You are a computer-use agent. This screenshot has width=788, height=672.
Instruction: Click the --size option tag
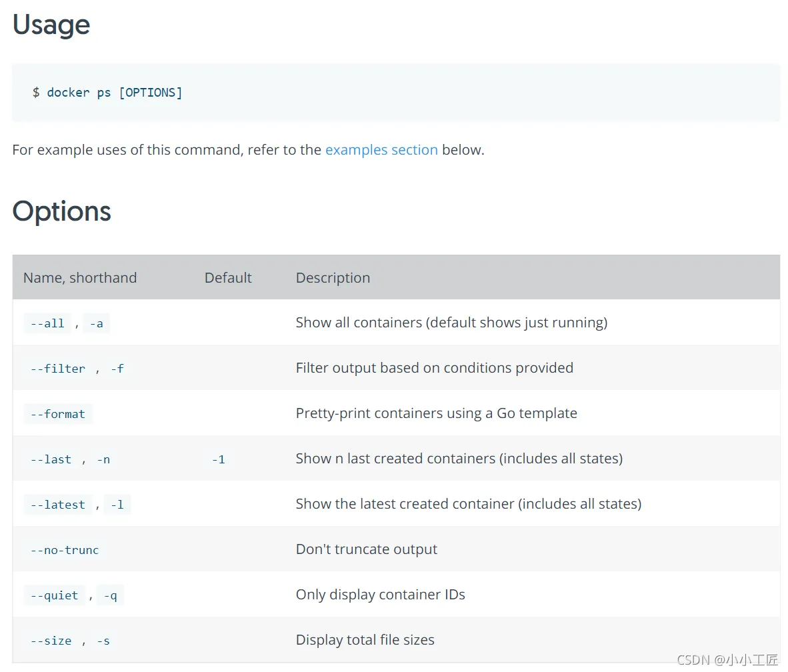pos(51,641)
